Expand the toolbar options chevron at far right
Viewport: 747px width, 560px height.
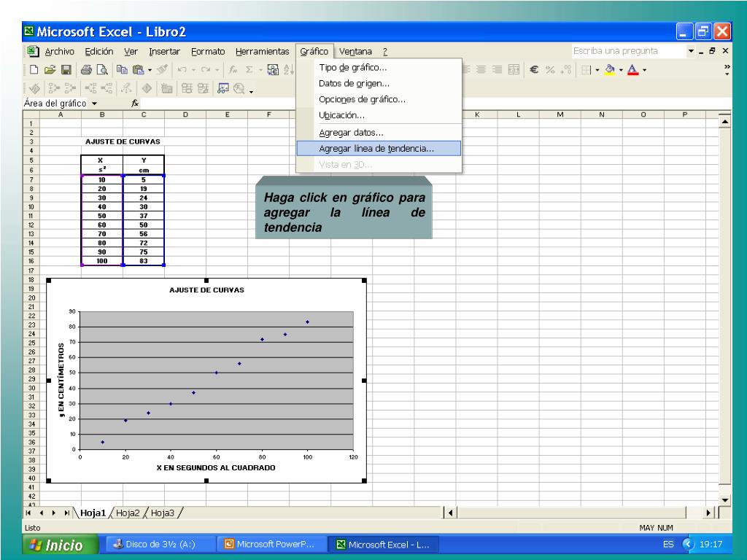[727, 70]
